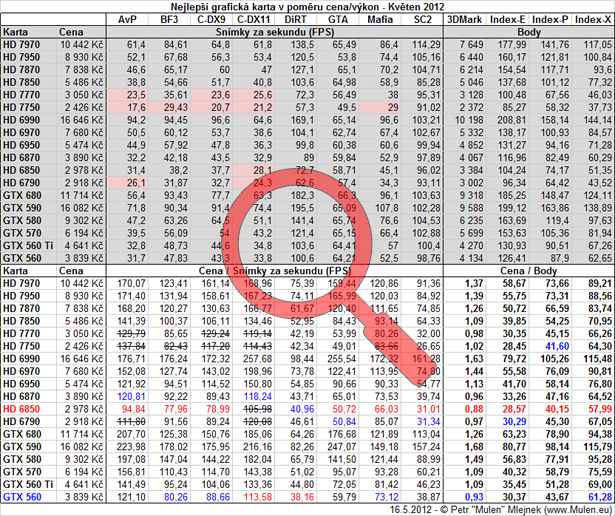This screenshot has width=615, height=516.
Task: Click the red value 78,99
Action: [x=218, y=409]
